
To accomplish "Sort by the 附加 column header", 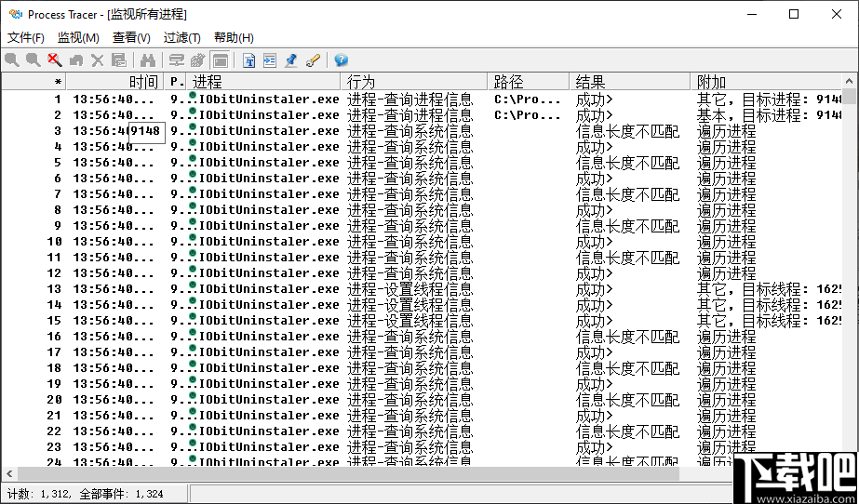I will coord(767,82).
